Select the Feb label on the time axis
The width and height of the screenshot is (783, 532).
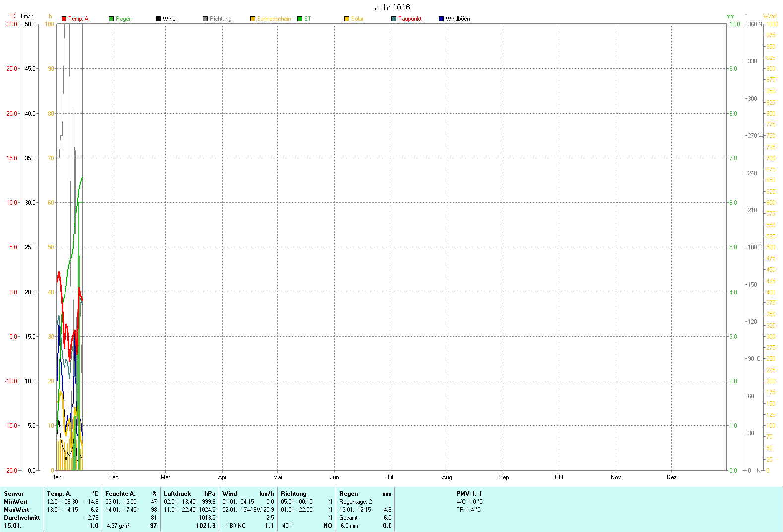(114, 477)
